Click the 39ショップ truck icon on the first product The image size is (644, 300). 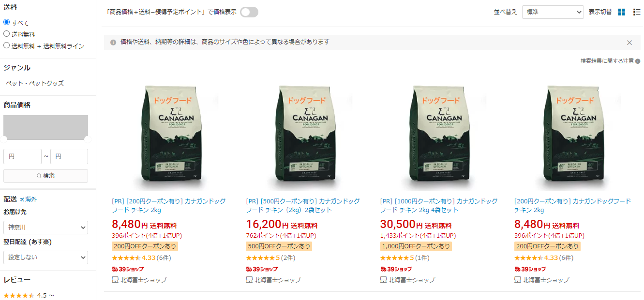pos(115,269)
